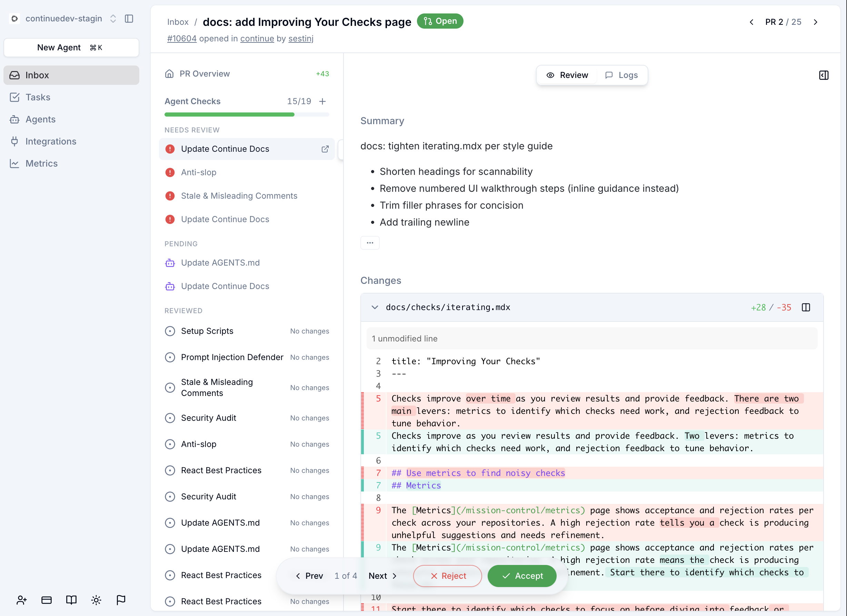
Task: Click the plus icon beside Agent Checks
Action: click(323, 101)
